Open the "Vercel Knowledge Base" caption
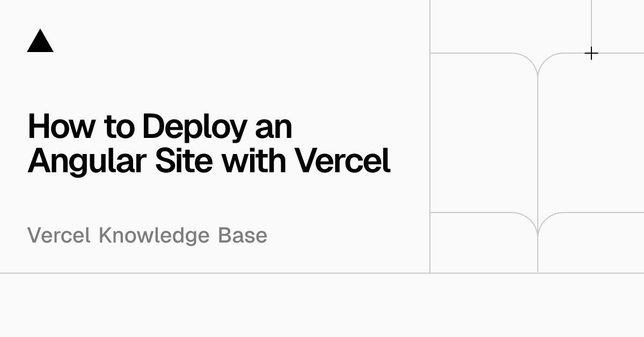Image resolution: width=644 pixels, height=337 pixels. click(x=147, y=235)
